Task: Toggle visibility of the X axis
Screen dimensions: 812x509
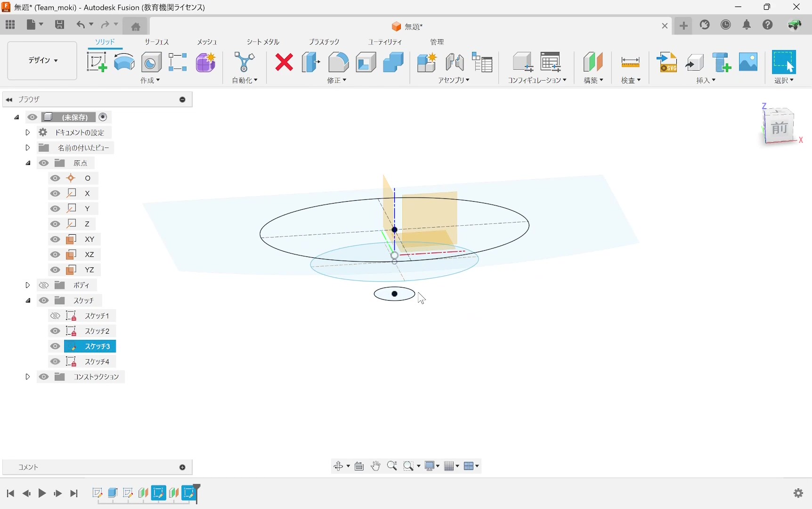Action: tap(55, 193)
